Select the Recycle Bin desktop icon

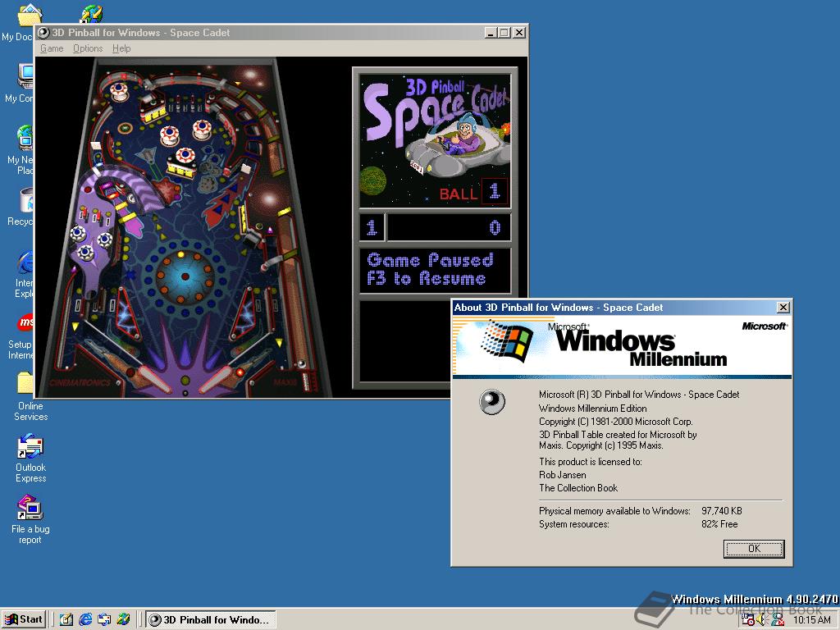tap(21, 206)
